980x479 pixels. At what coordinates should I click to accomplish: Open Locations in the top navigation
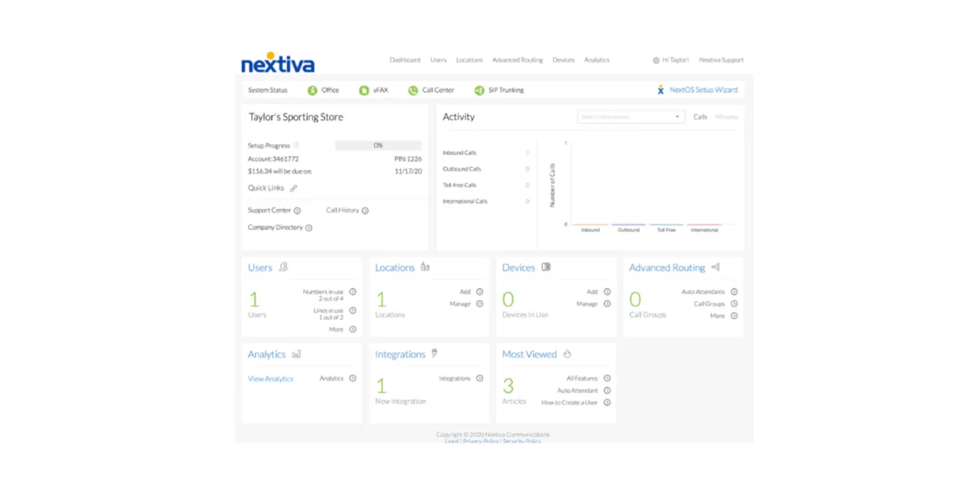(469, 60)
